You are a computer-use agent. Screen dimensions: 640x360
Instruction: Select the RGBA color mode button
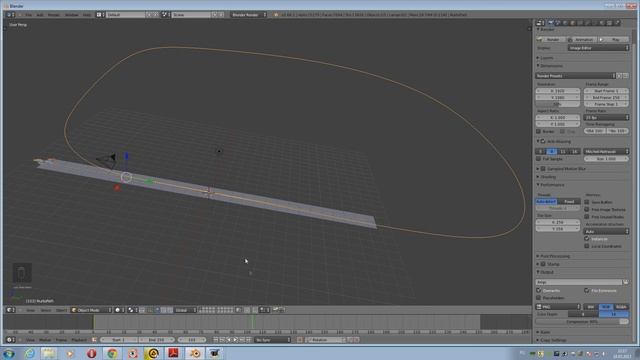(621, 307)
